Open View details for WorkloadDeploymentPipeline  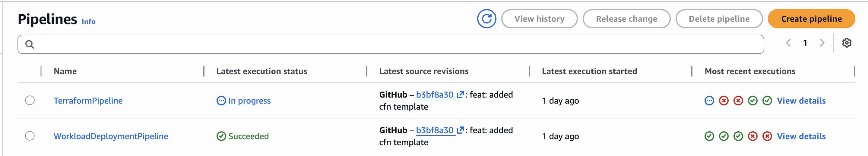(x=801, y=136)
